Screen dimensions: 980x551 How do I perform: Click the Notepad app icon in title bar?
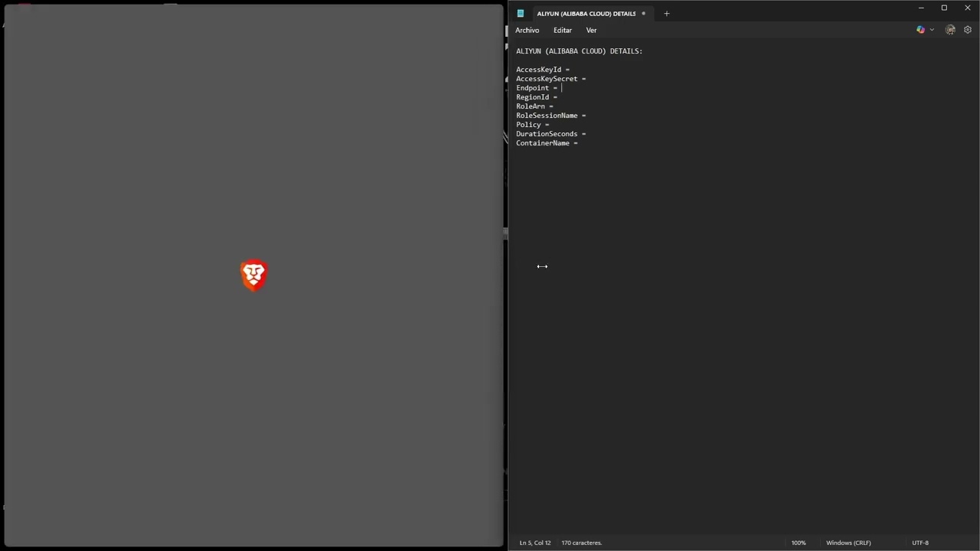521,13
